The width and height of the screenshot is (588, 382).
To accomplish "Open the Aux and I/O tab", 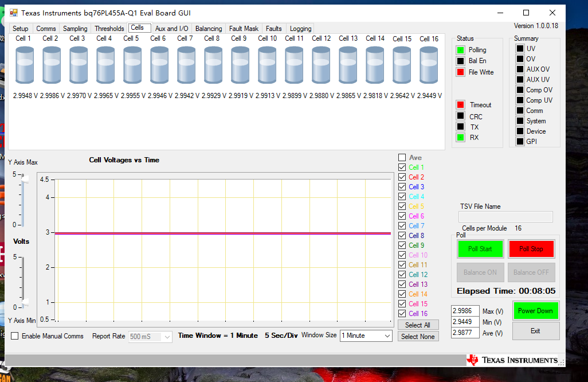I will (172, 29).
